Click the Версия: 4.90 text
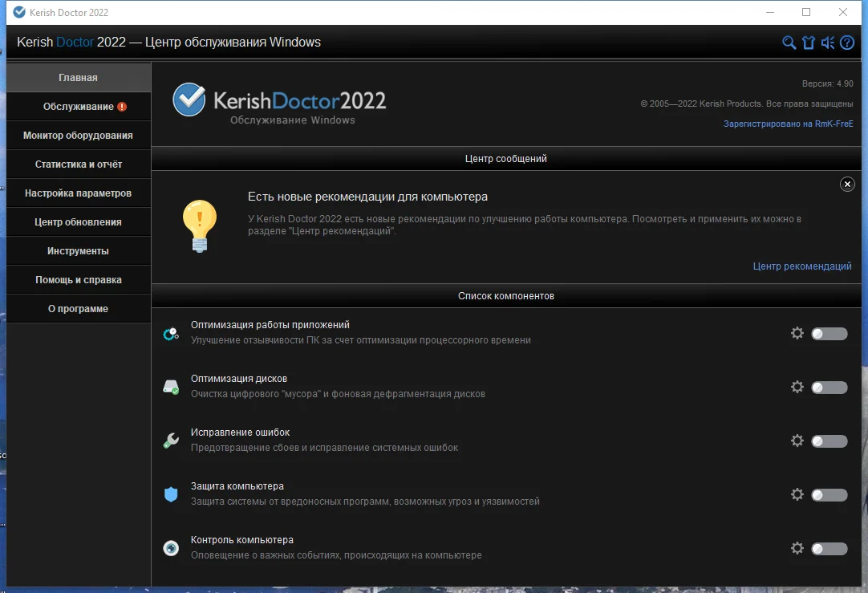Screen dimensions: 868x593 (828, 83)
